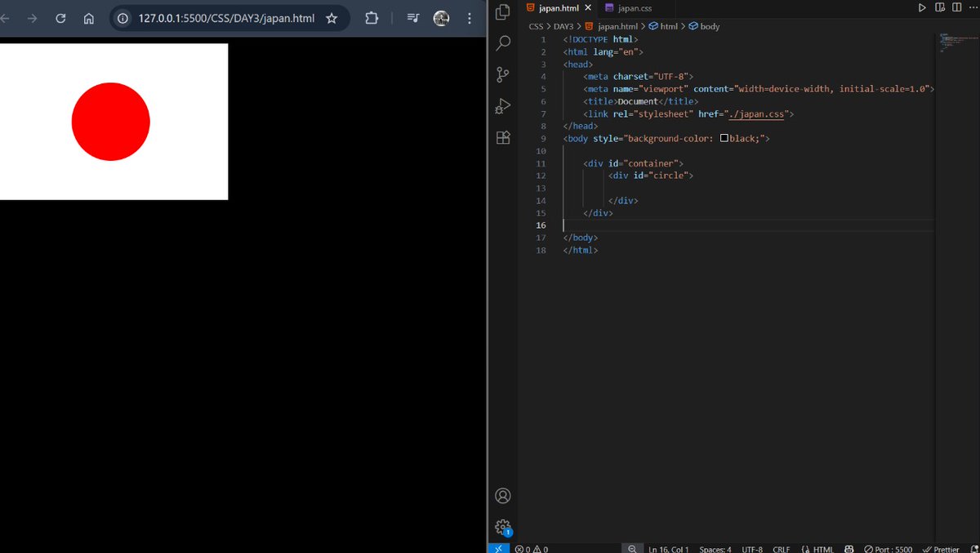
Task: Click the Run play button in editor toolbar
Action: tap(922, 7)
